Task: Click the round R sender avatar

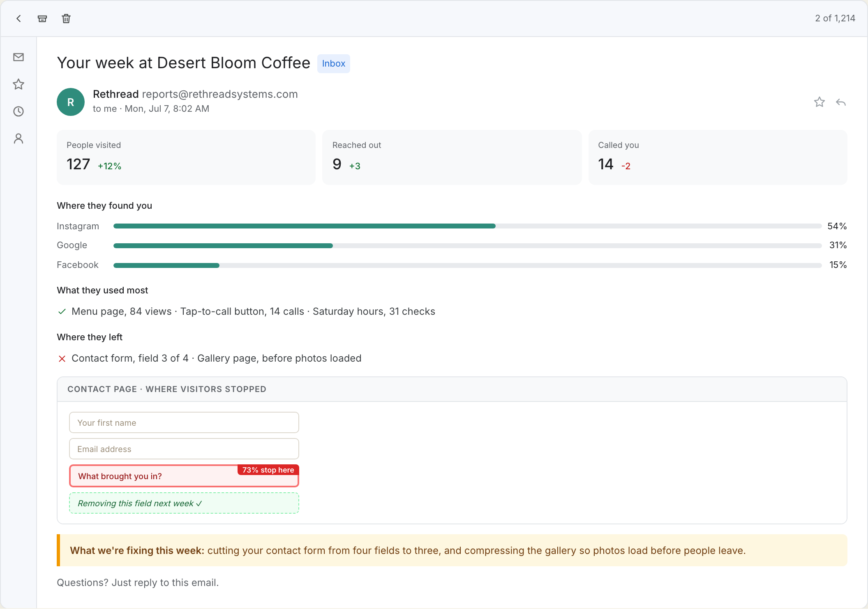Action: click(71, 102)
